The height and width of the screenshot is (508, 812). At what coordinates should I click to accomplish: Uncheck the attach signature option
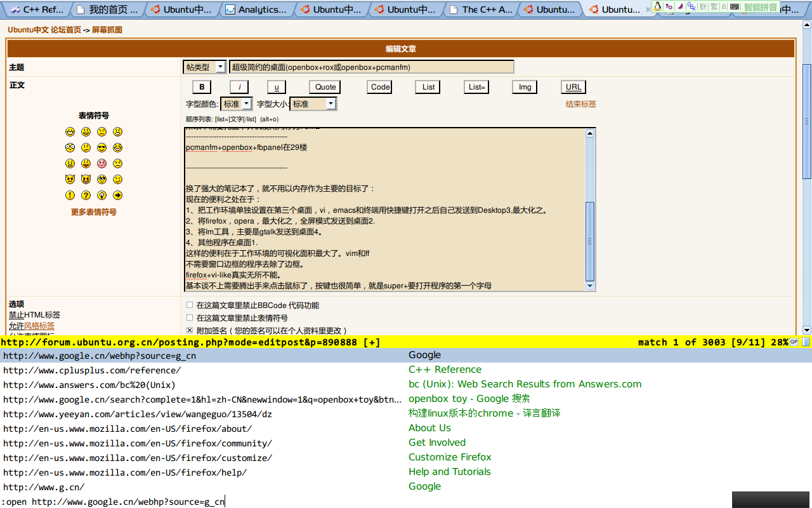coord(190,330)
